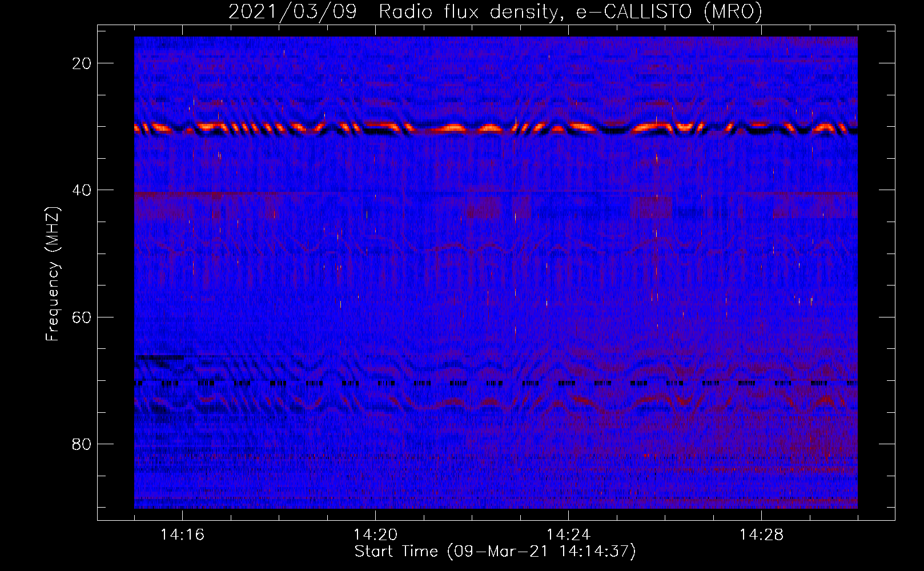This screenshot has width=924, height=571.
Task: Click the 'Start Time (09-Mar-21 14:14:37)' axis label
Action: point(495,552)
